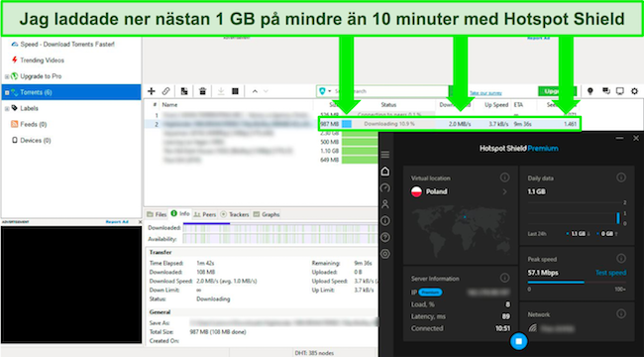Open Hotspot Shield speedometer icon
The height and width of the screenshot is (357, 644).
click(385, 188)
